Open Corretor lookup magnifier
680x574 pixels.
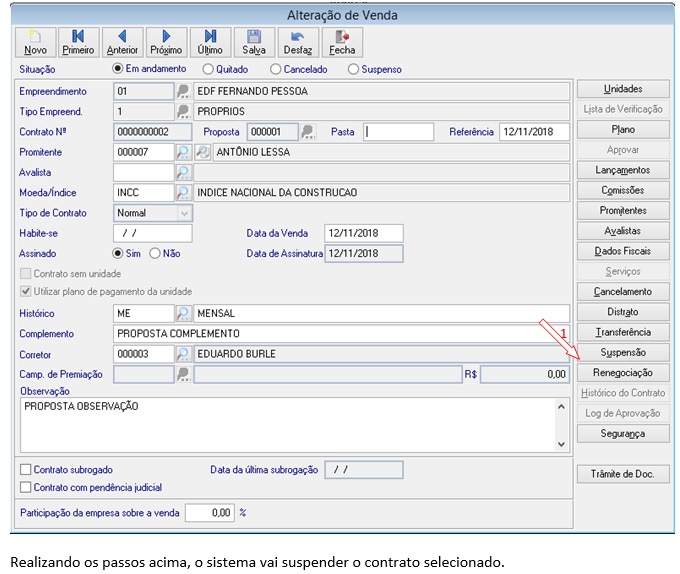(x=183, y=354)
